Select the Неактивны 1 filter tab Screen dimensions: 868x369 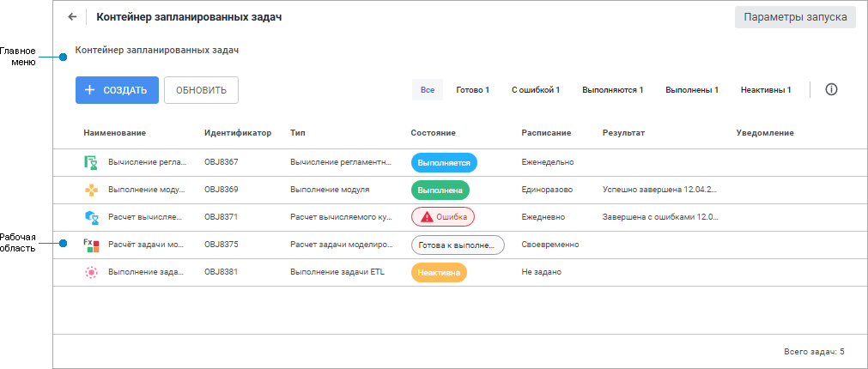pos(766,90)
